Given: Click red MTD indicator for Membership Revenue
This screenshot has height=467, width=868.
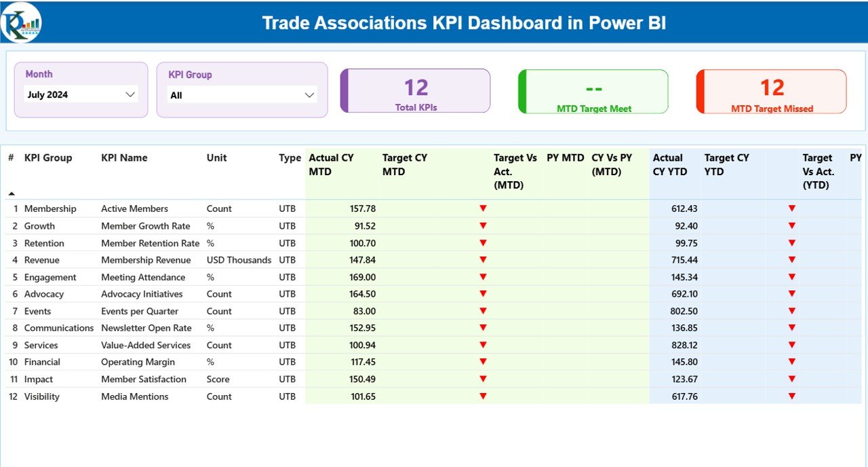Looking at the screenshot, I should [483, 259].
